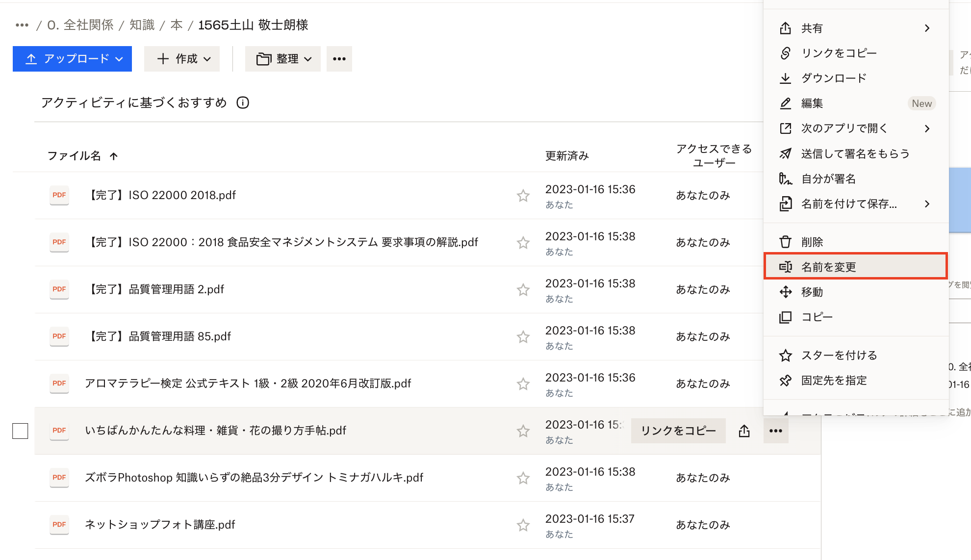Screen dimensions: 971x560
Task: Expand the 共有 submenu arrow
Action: (x=926, y=28)
